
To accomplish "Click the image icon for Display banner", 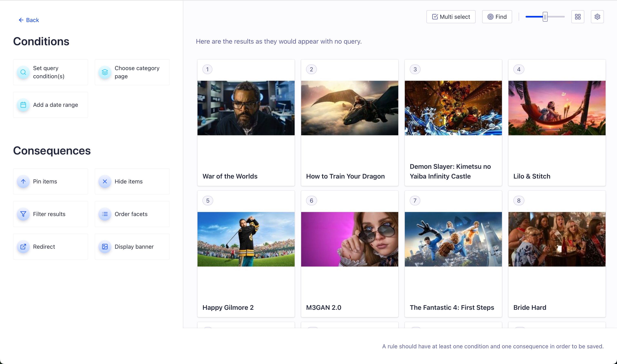I will tap(105, 247).
